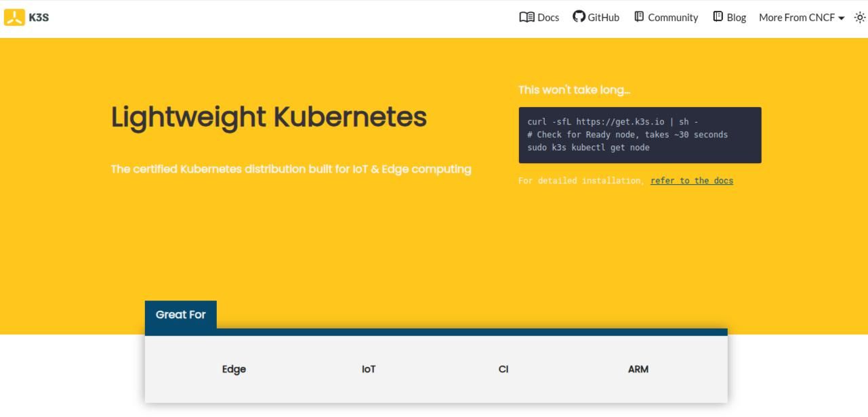Click "For detailed installation," text
Screen dimensions: 868x417
582,181
